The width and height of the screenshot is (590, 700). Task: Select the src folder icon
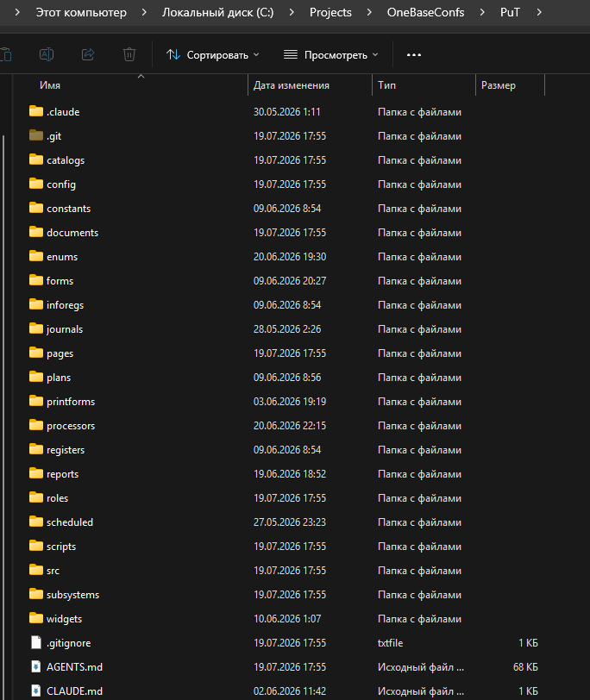coord(36,569)
